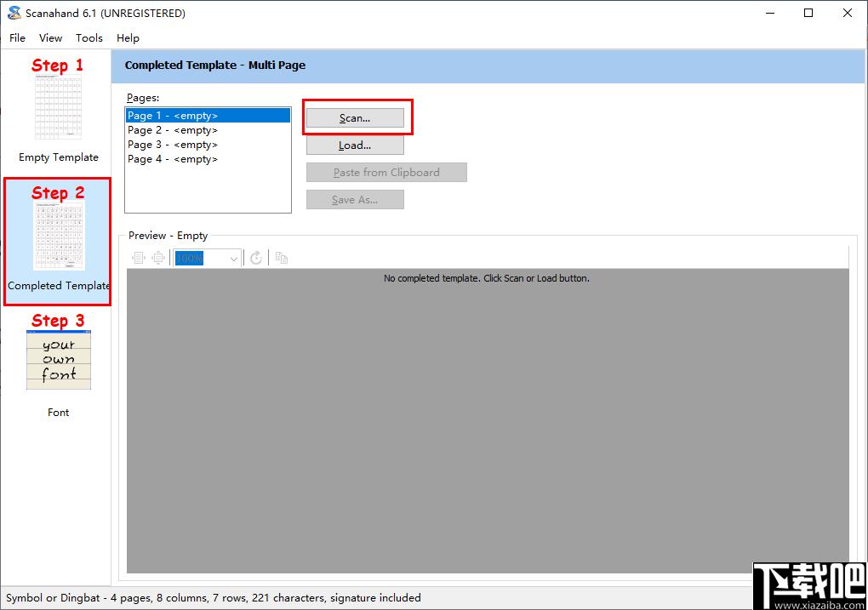Click the Load... button
868x610 pixels.
coord(355,145)
